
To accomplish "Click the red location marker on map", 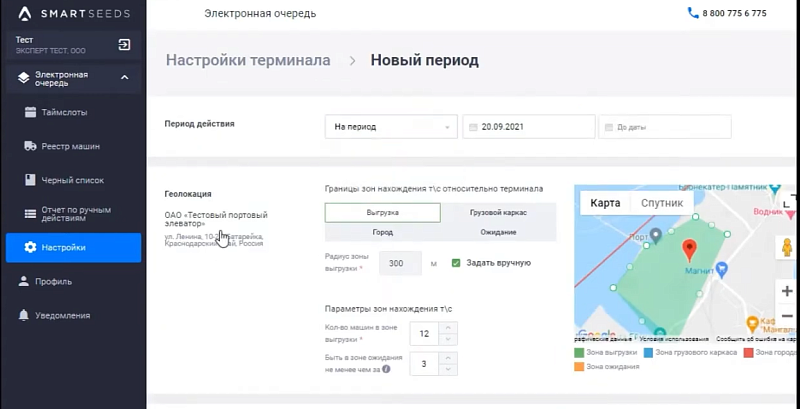I will click(x=689, y=250).
